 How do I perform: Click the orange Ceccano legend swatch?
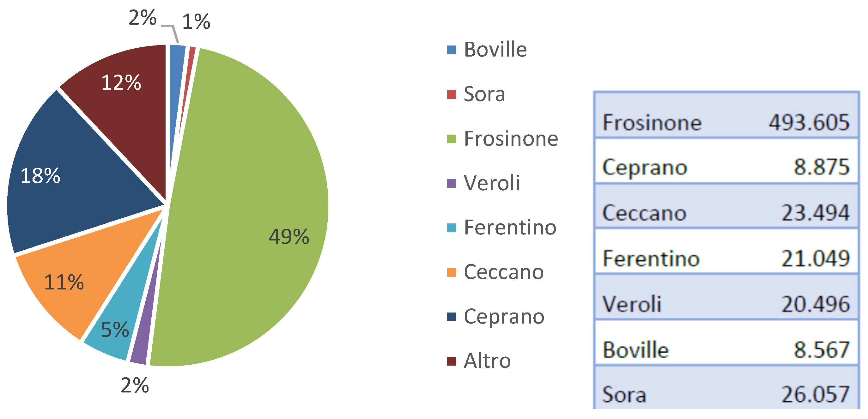pyautogui.click(x=451, y=272)
